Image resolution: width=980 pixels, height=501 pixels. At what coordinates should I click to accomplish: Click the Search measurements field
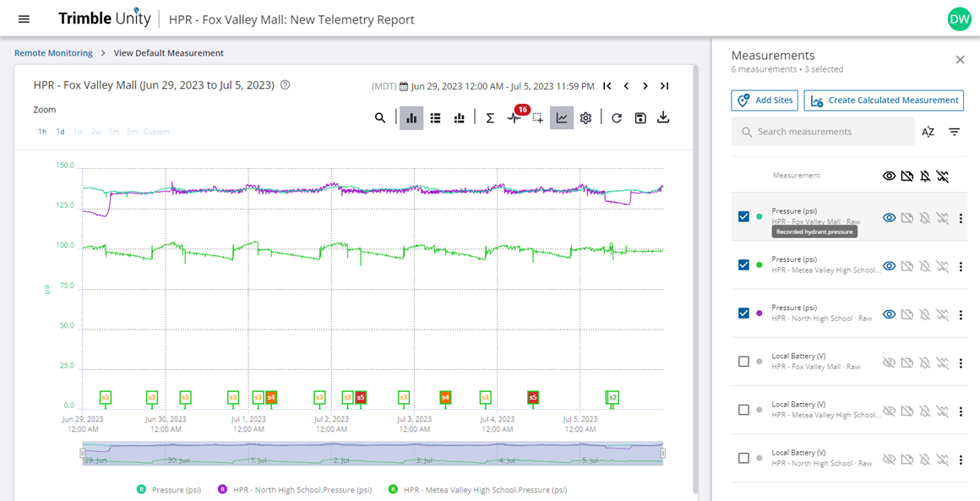click(x=824, y=132)
